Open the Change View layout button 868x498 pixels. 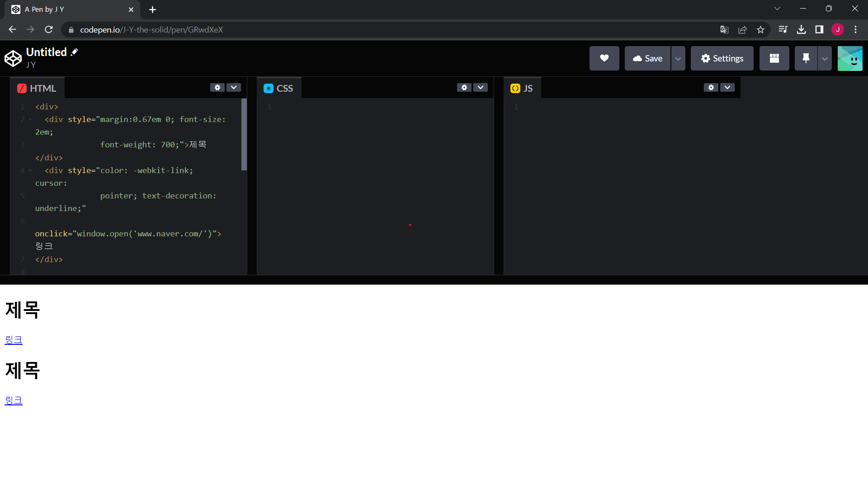pos(774,58)
